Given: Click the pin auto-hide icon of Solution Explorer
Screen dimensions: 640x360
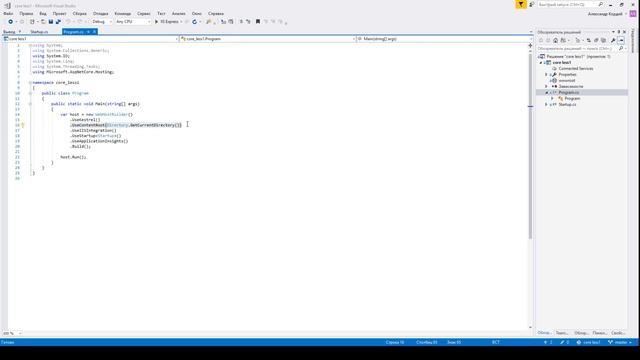Looking at the screenshot, I should (619, 32).
